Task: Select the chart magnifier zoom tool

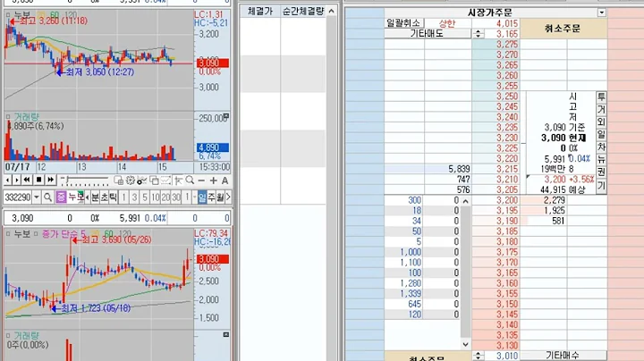Action: coord(190,180)
